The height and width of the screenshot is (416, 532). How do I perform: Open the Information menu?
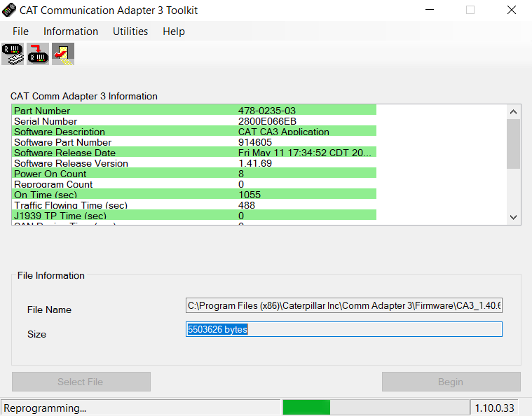click(x=71, y=32)
